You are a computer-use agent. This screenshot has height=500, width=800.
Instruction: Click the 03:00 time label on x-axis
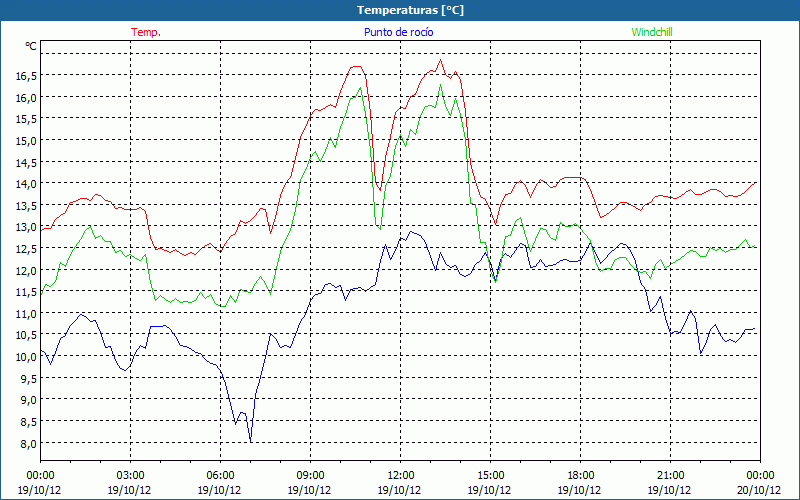(x=130, y=476)
